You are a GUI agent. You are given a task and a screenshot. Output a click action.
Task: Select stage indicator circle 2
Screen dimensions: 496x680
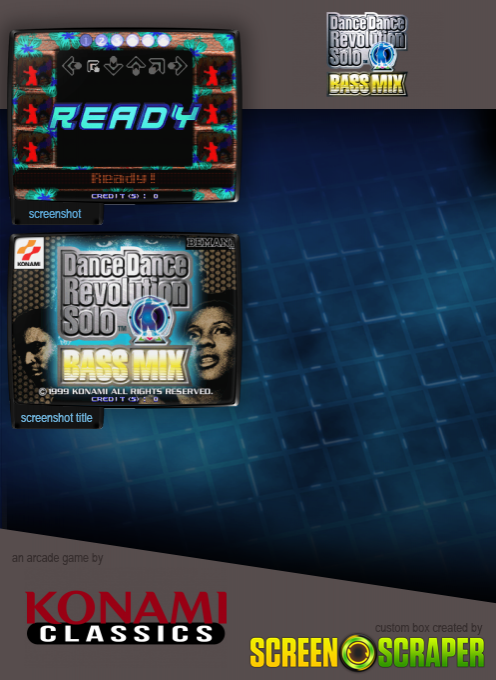point(101,40)
